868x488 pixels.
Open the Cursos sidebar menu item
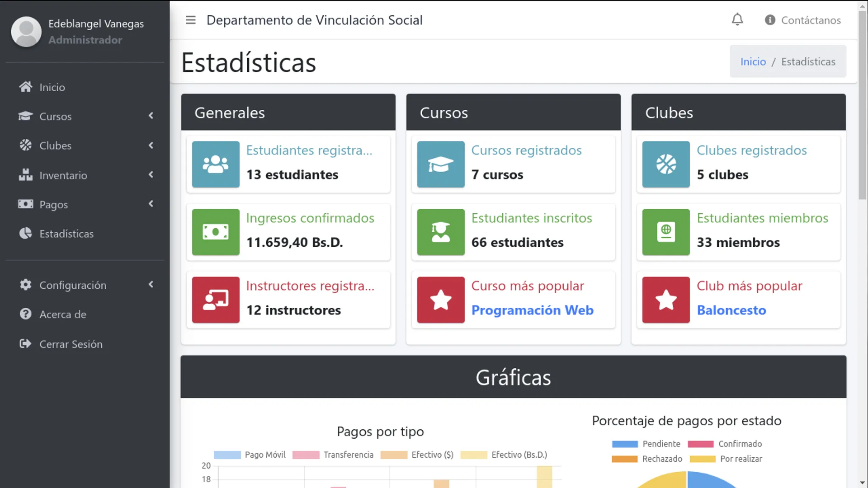[x=85, y=117]
